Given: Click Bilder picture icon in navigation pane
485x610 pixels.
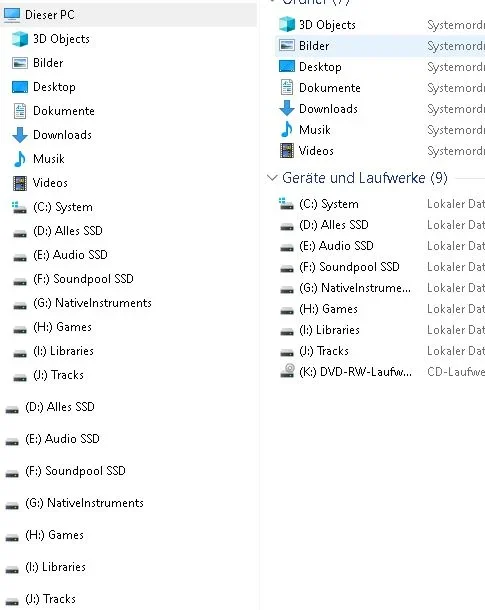Looking at the screenshot, I should [x=20, y=63].
